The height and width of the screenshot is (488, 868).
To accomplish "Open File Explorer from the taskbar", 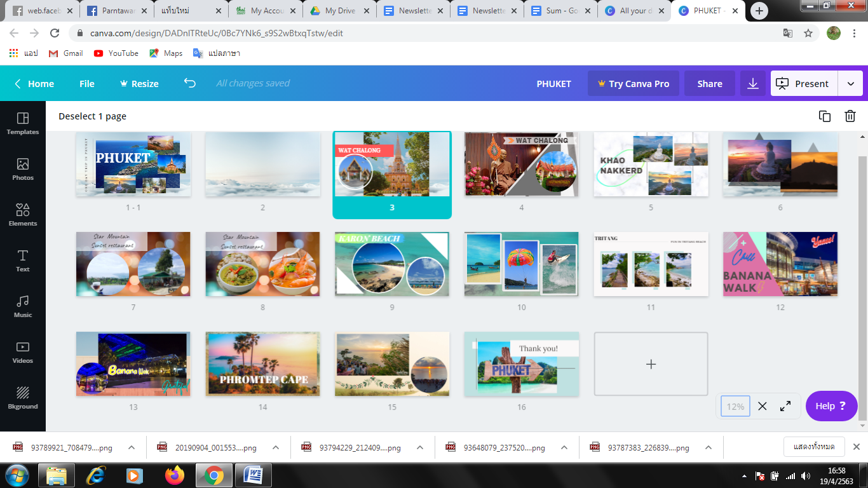I will 57,475.
